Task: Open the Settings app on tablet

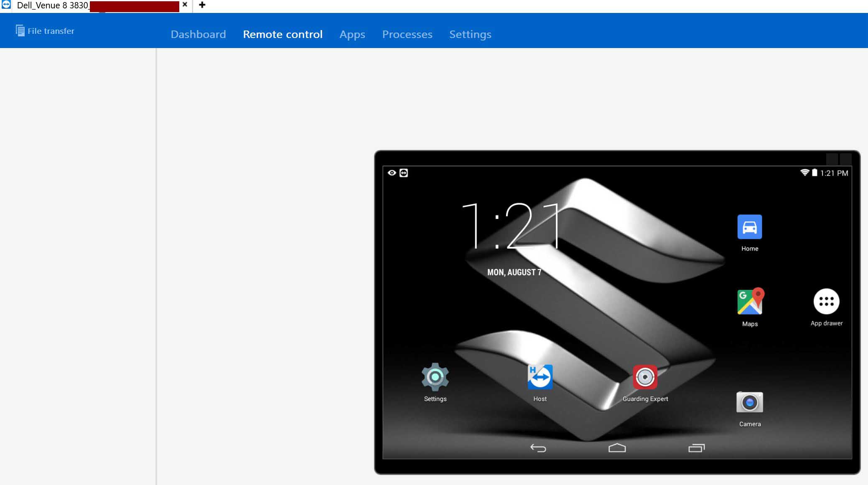Action: point(435,377)
